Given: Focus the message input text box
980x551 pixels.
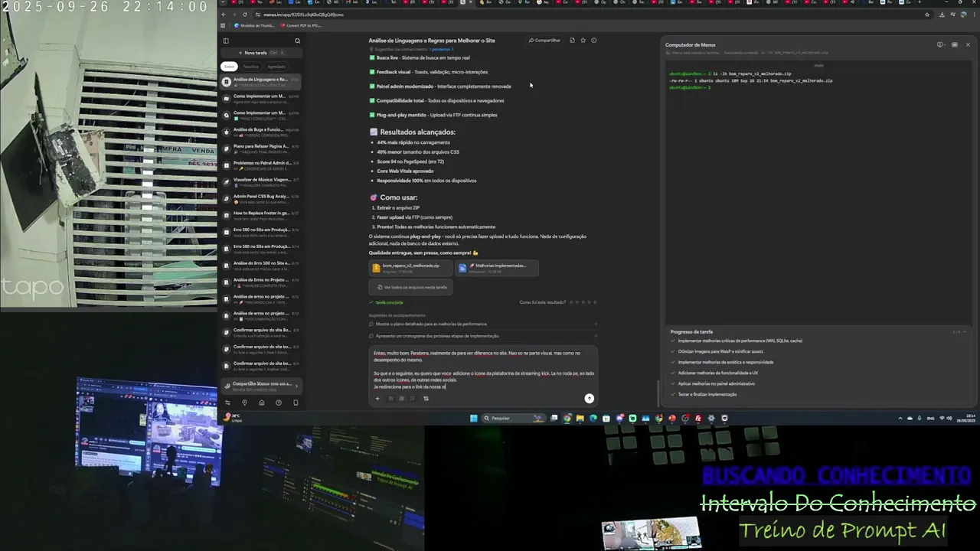Looking at the screenshot, I should click(x=482, y=370).
